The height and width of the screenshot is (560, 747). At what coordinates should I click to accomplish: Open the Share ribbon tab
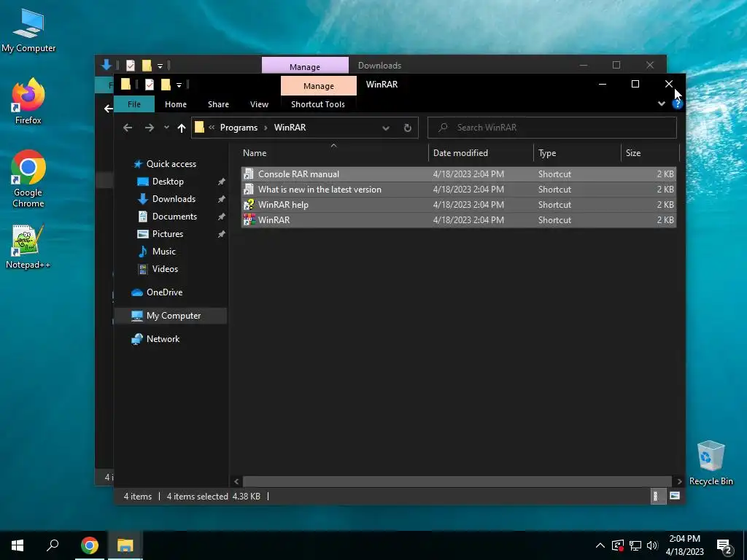(x=218, y=104)
